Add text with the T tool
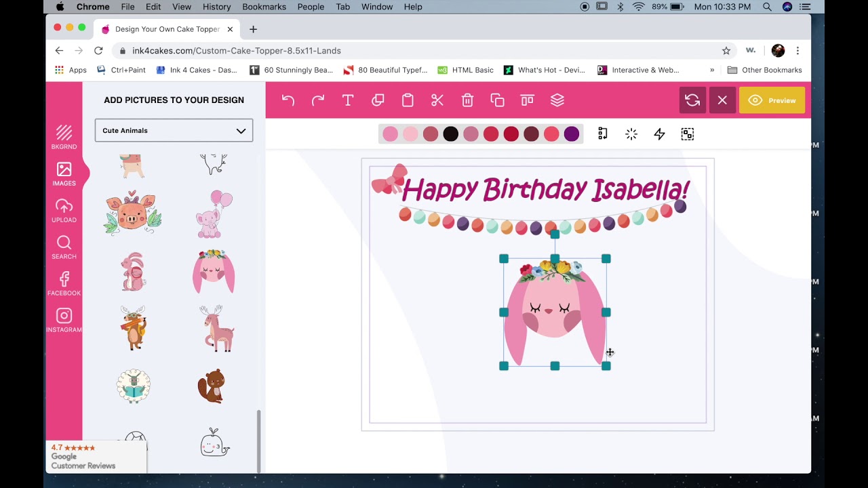 pos(348,100)
